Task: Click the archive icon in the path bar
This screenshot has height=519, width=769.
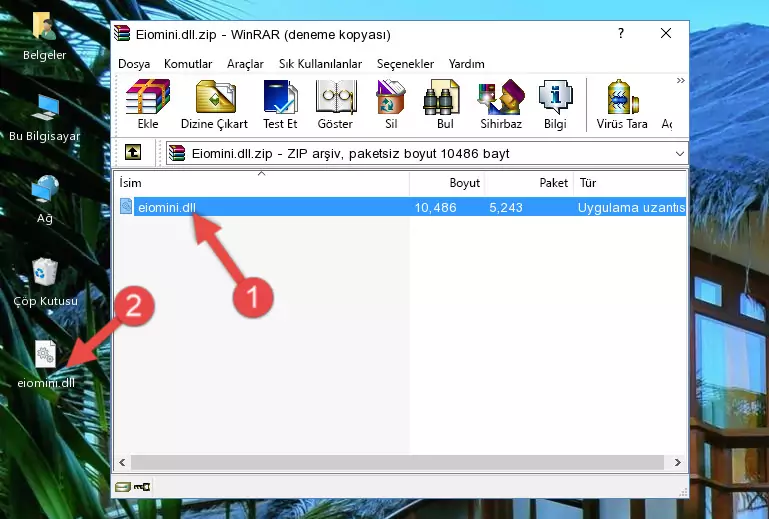Action: pos(177,153)
